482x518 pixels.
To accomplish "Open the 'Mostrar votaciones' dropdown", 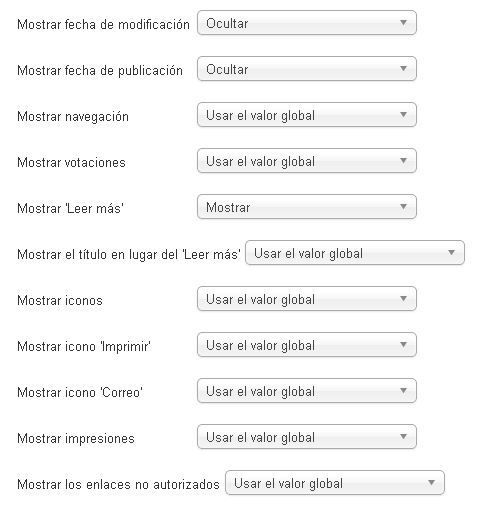I will click(307, 161).
